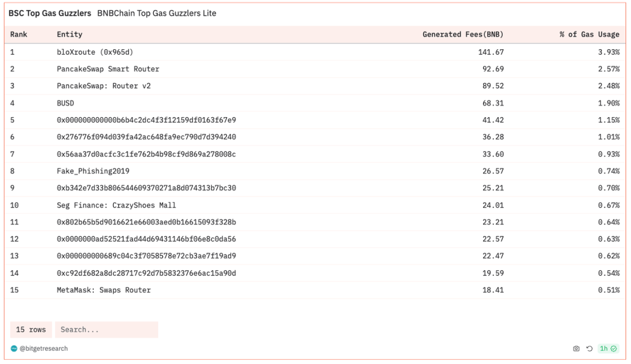Sort by the Rank column header
The image size is (631, 364).
[x=19, y=34]
